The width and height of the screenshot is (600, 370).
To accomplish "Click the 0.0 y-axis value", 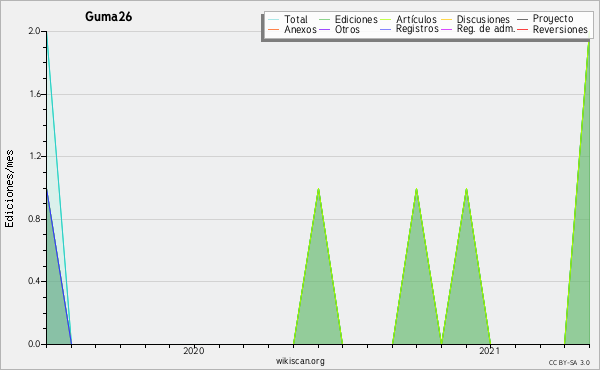I will 34,344.
